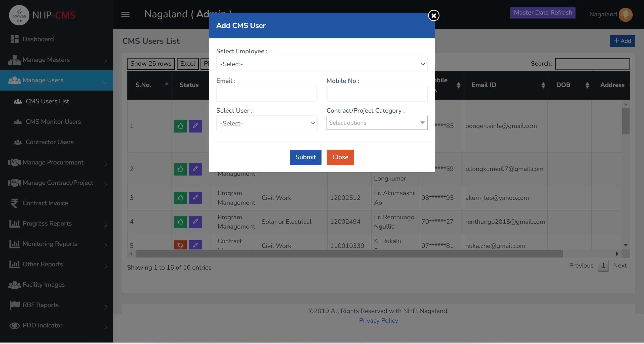Close the Add CMS User modal with X icon
This screenshot has width=644, height=344.
434,16
